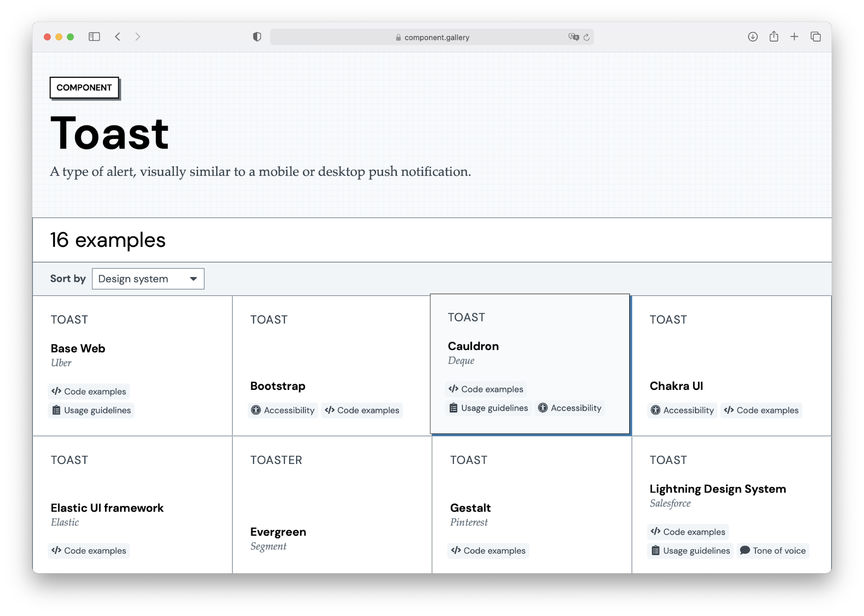Click the translate icon in address bar
The image size is (864, 616).
pos(574,37)
